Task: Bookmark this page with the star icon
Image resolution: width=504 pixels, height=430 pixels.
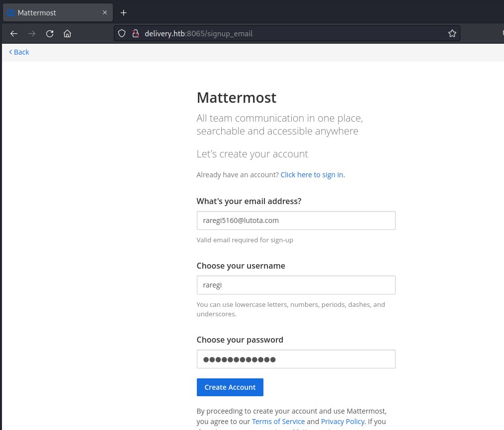Action: coord(452,34)
